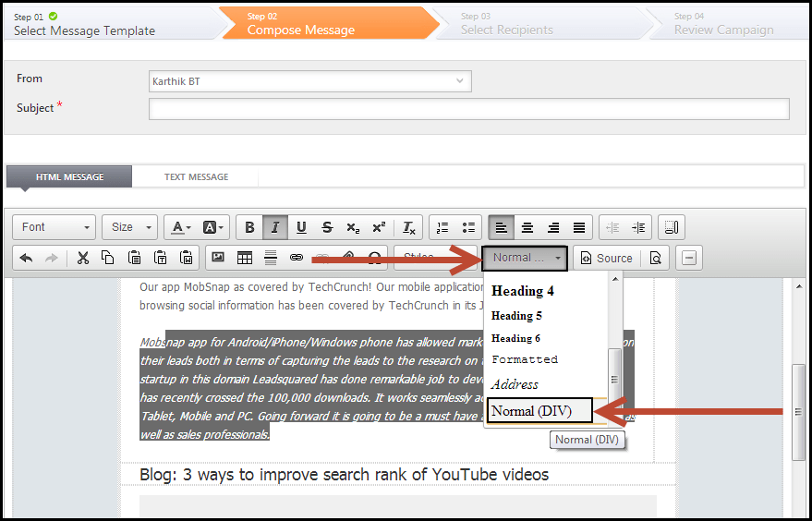Align text left

(502, 227)
